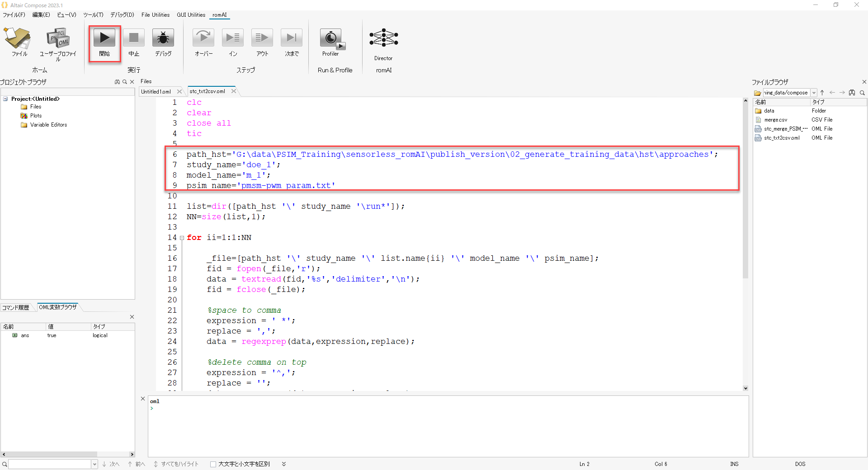The image size is (868, 470).
Task: Click 次へ (find next) arrow
Action: (111, 464)
